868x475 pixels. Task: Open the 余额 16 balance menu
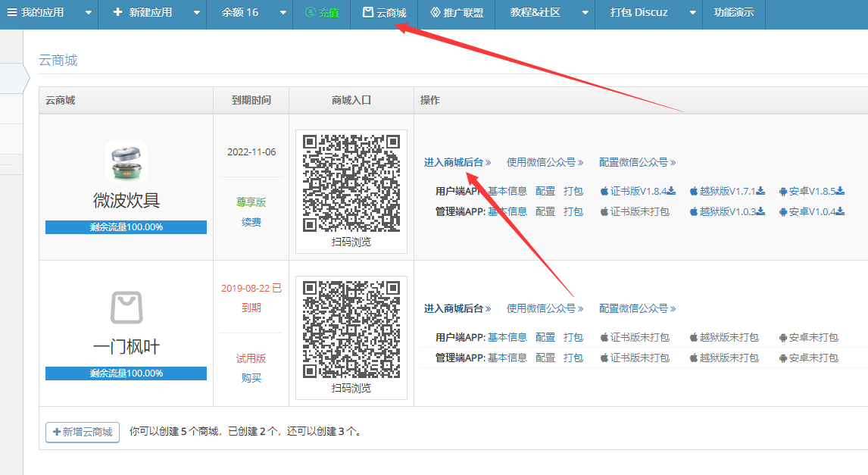[x=239, y=12]
